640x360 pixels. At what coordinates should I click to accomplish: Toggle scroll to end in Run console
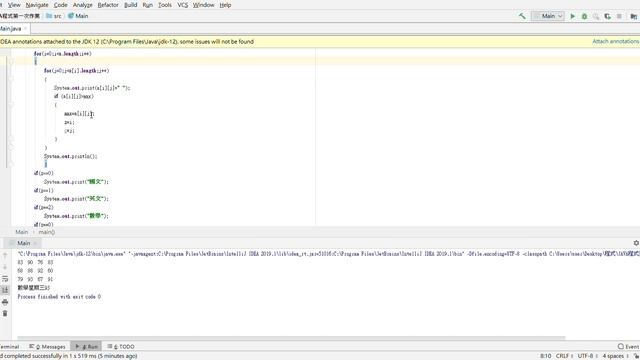(5, 290)
